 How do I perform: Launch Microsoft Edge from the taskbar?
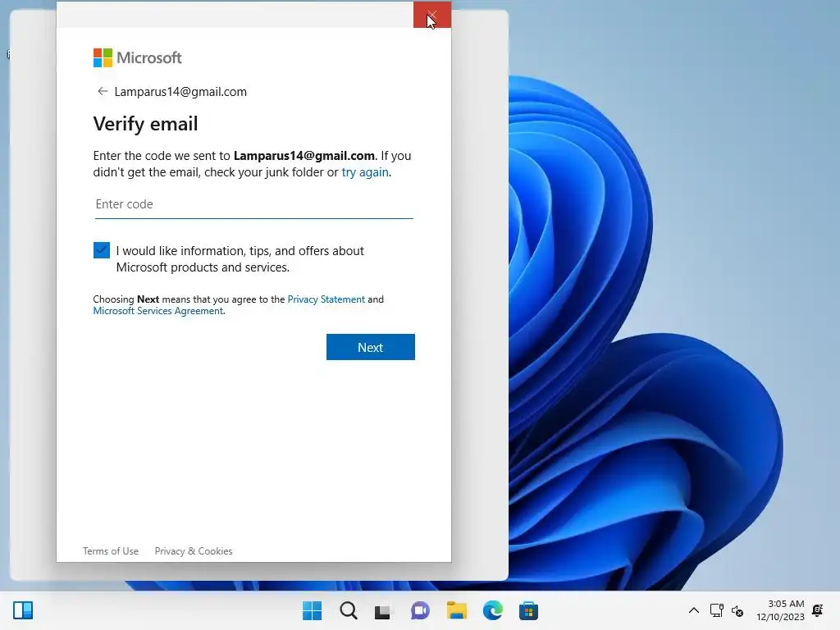pos(492,610)
